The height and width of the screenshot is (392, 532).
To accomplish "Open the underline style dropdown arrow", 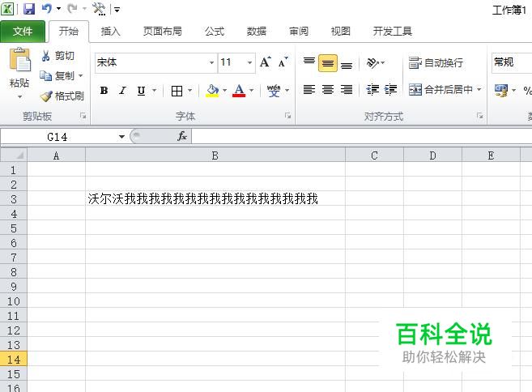I will (x=155, y=90).
